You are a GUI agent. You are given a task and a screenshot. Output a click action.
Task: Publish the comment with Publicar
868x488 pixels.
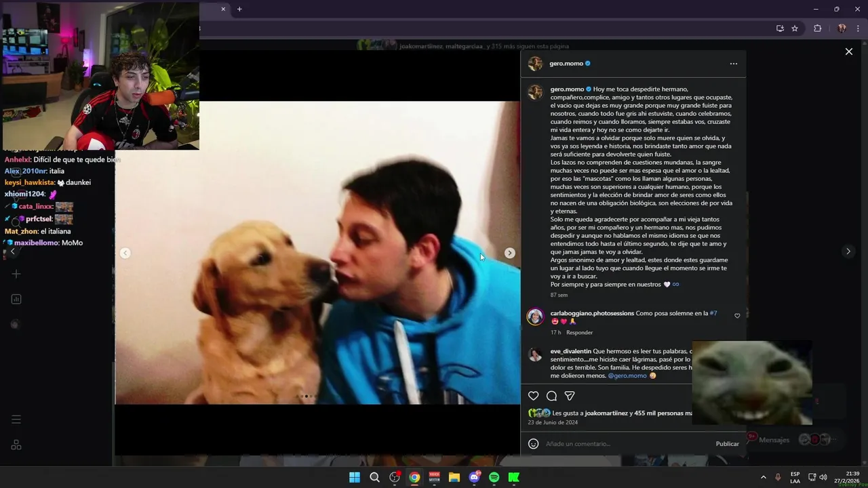pos(727,444)
